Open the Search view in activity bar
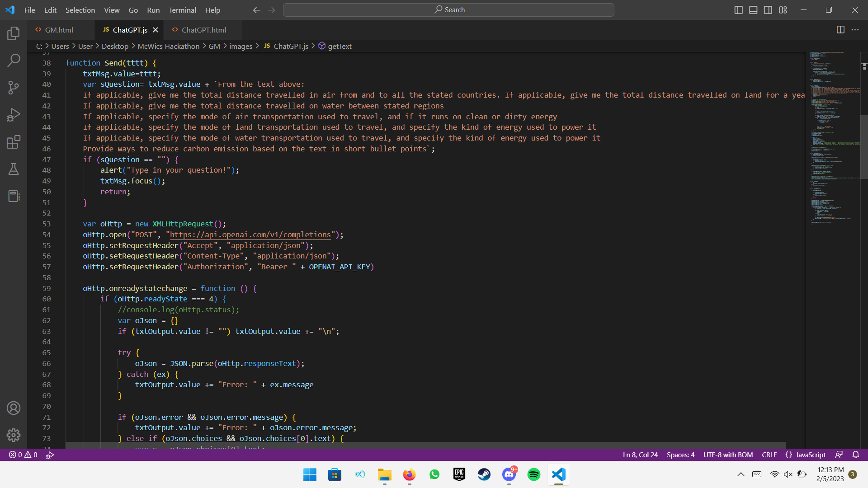The width and height of the screenshot is (868, 488). coord(14,60)
